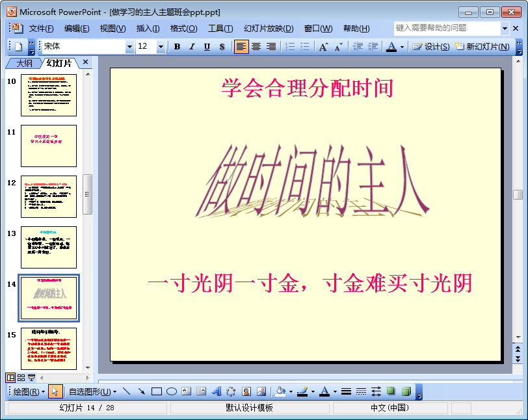Expand help question history dropdown
The width and height of the screenshot is (528, 420).
pyautogui.click(x=505, y=29)
